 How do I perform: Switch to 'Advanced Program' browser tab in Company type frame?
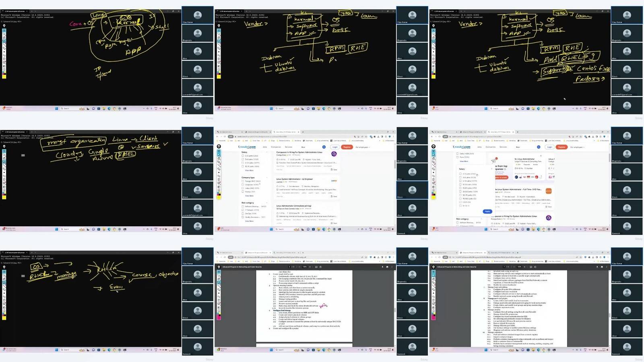[258, 132]
